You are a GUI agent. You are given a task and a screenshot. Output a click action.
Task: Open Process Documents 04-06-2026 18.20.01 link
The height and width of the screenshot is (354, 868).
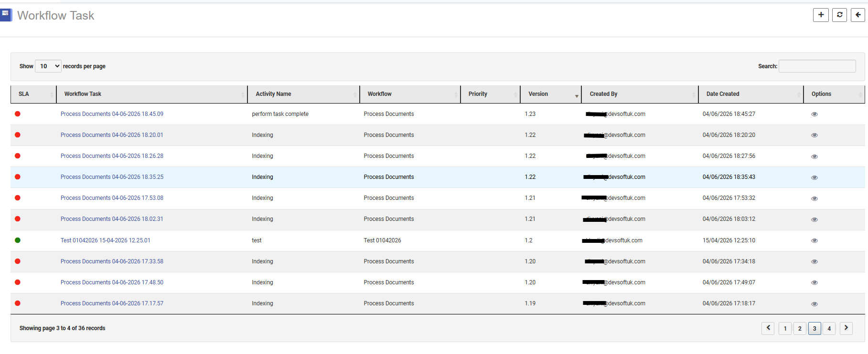tap(112, 135)
